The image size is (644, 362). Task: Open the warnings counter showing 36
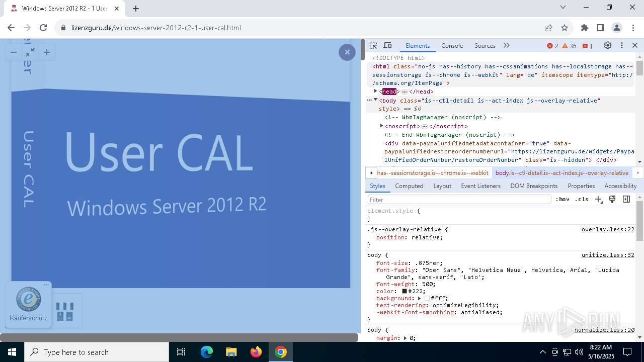click(x=569, y=46)
